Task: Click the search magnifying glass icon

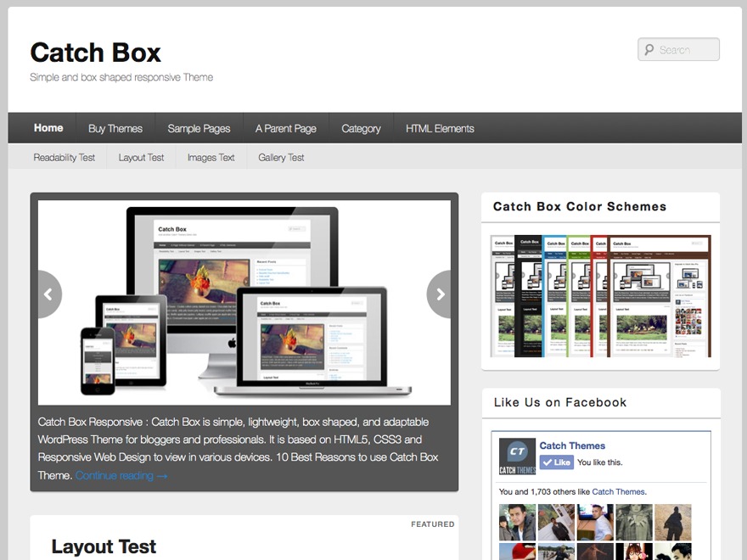Action: point(648,49)
